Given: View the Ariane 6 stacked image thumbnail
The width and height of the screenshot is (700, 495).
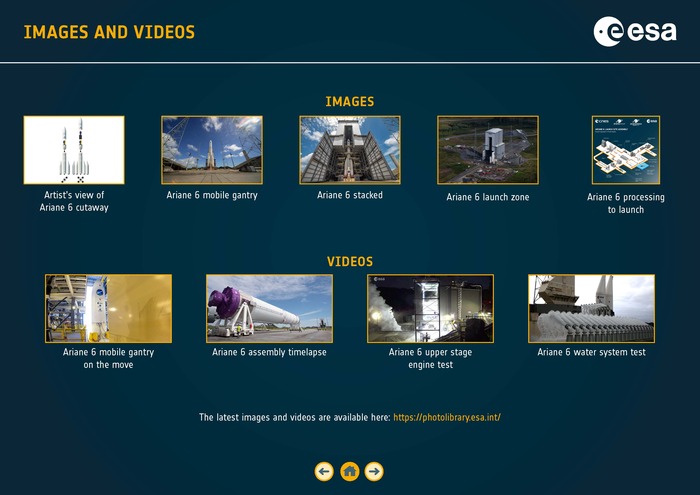Looking at the screenshot, I should (x=350, y=150).
